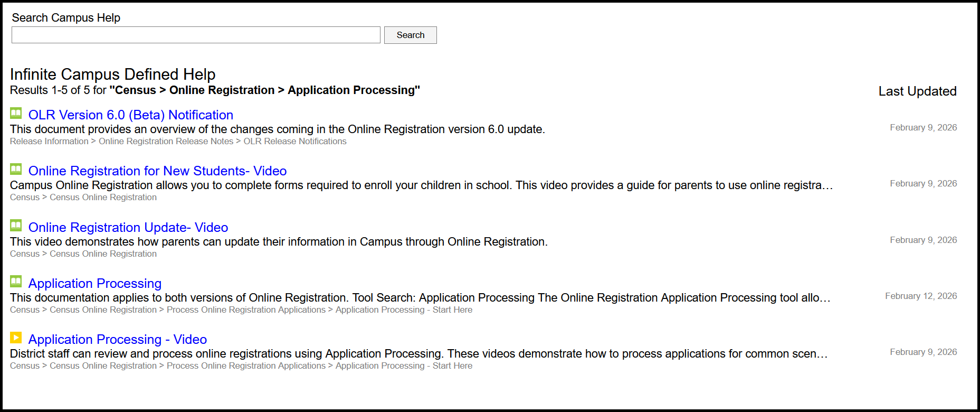The image size is (980, 412).
Task: Click the date for Application Processing - Video
Action: click(x=924, y=352)
